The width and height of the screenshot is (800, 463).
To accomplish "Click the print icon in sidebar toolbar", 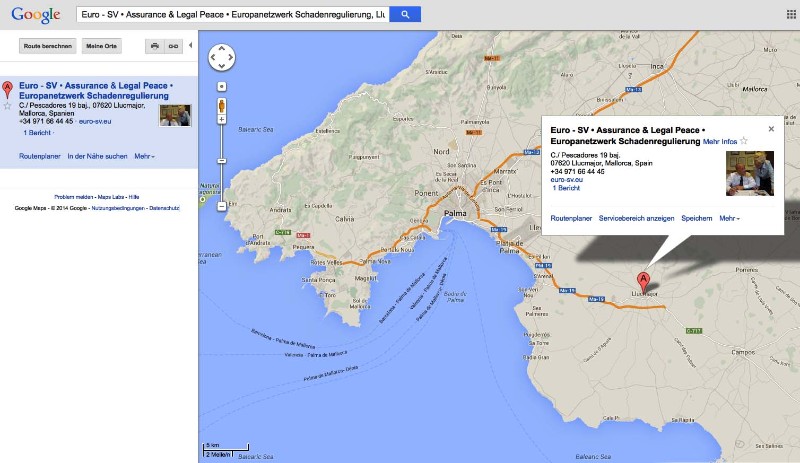I will pos(155,46).
